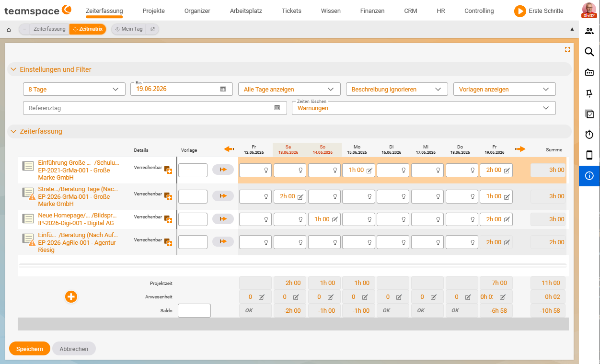Edit the 2h 00 Saturday entry in Strate… row

[x=300, y=196]
